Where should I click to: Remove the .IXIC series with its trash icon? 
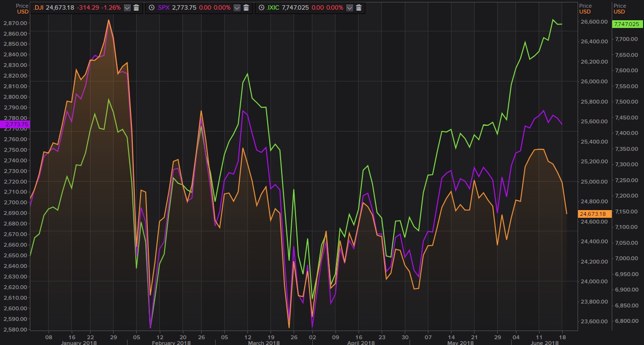(x=359, y=8)
